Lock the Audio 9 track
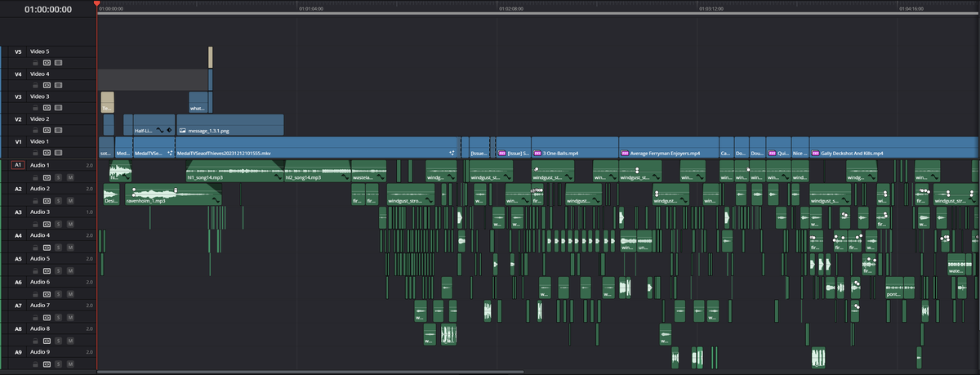This screenshot has height=375, width=980. click(x=36, y=364)
